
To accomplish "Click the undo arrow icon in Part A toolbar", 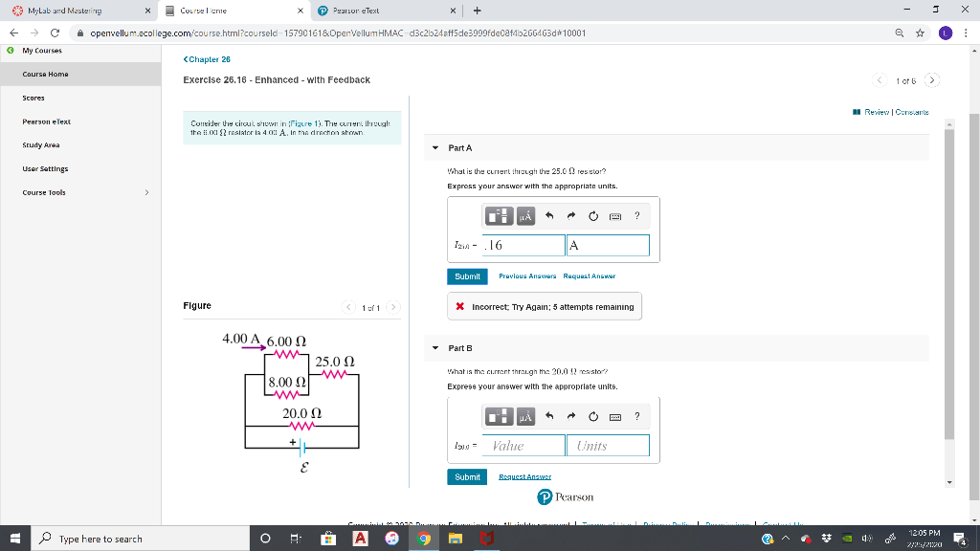I will pyautogui.click(x=547, y=216).
